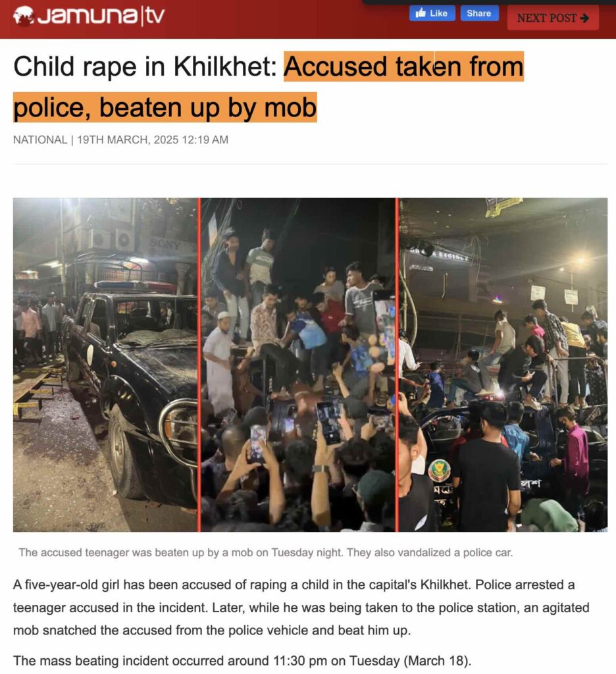
Task: Click the Jamuna tv wordmark
Action: point(101,16)
